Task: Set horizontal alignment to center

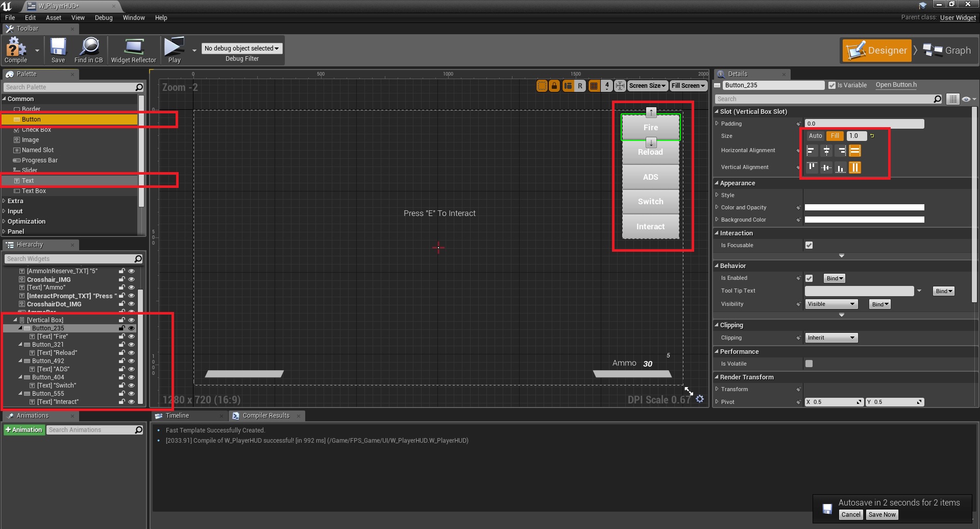Action: 826,151
